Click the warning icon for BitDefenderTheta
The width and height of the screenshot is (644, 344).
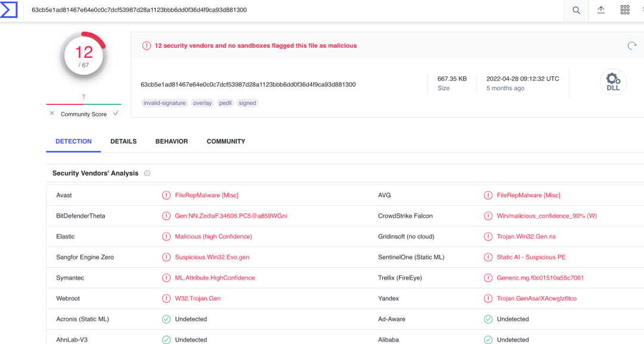click(166, 216)
